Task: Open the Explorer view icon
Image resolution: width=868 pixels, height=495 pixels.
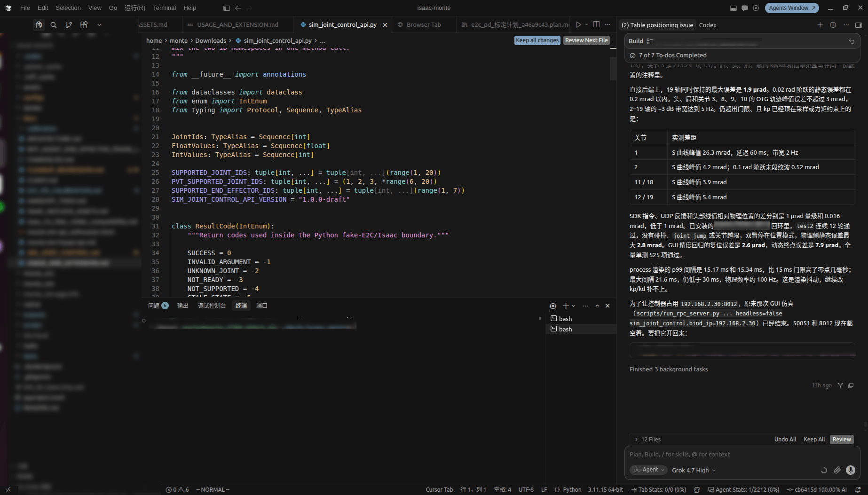Action: pos(39,25)
